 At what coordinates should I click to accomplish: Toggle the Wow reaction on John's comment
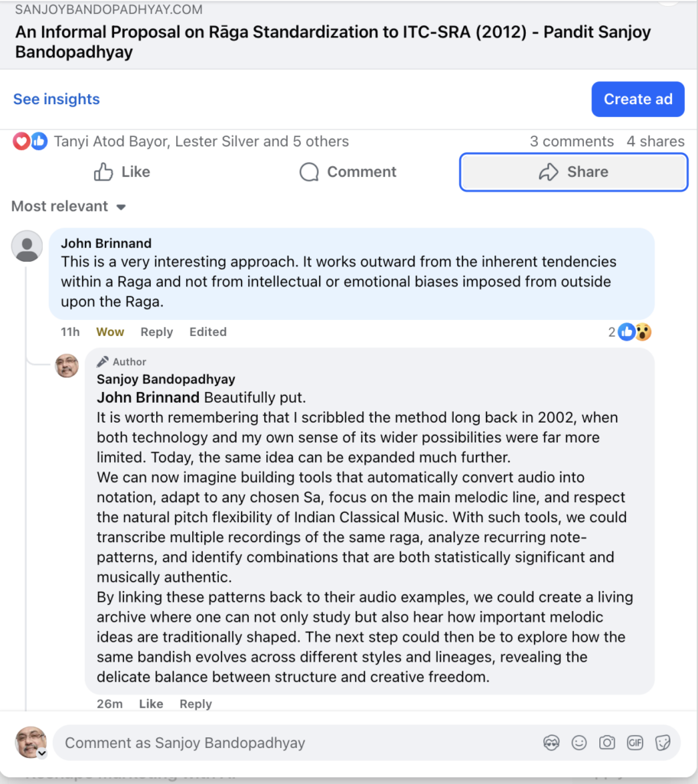[x=110, y=332]
